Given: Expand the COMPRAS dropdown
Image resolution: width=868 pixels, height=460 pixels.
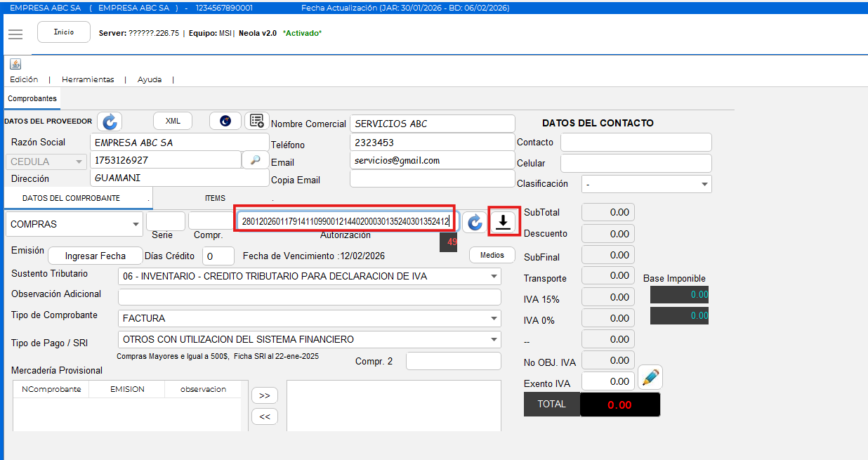Looking at the screenshot, I should 136,225.
